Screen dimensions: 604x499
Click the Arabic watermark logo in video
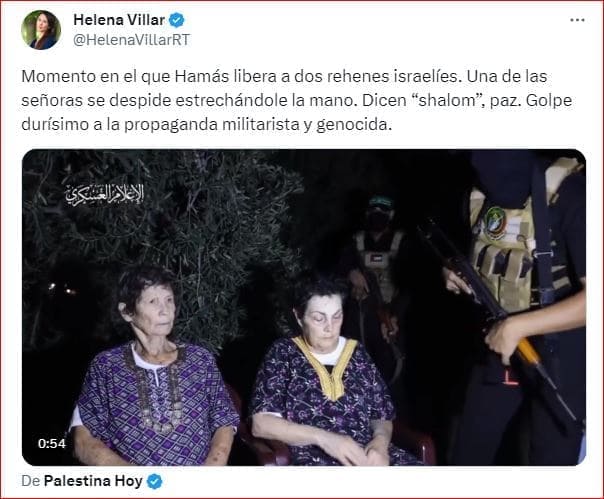point(105,194)
